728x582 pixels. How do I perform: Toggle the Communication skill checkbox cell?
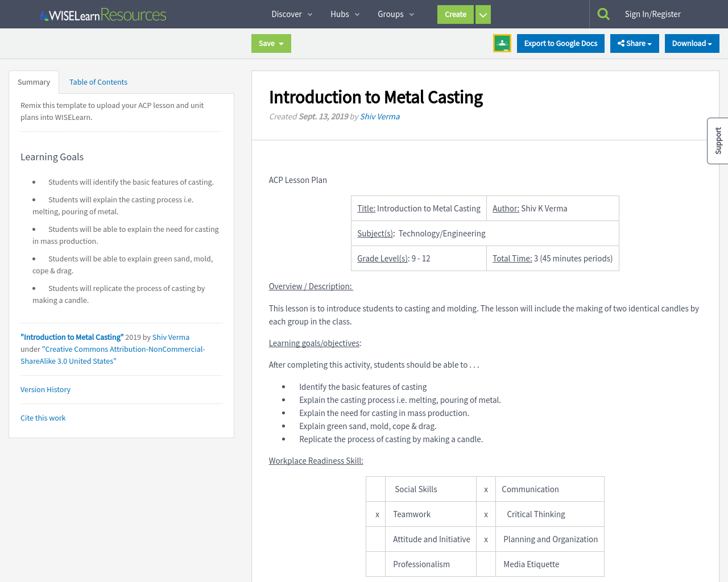click(x=486, y=489)
